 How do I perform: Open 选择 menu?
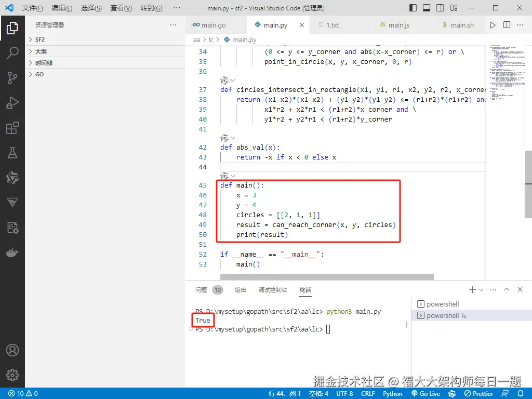91,8
